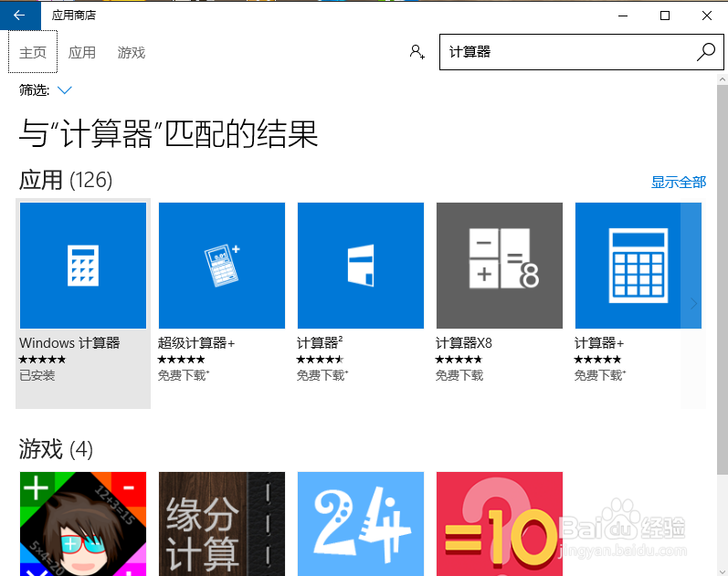Minimize the 应用商店 window
The width and height of the screenshot is (728, 576).
pos(623,16)
